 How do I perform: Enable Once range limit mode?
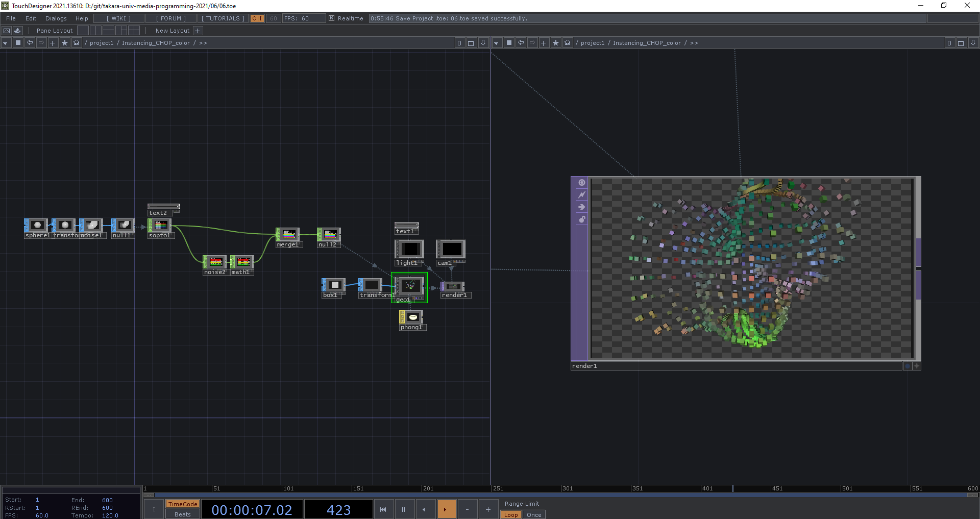pos(534,514)
